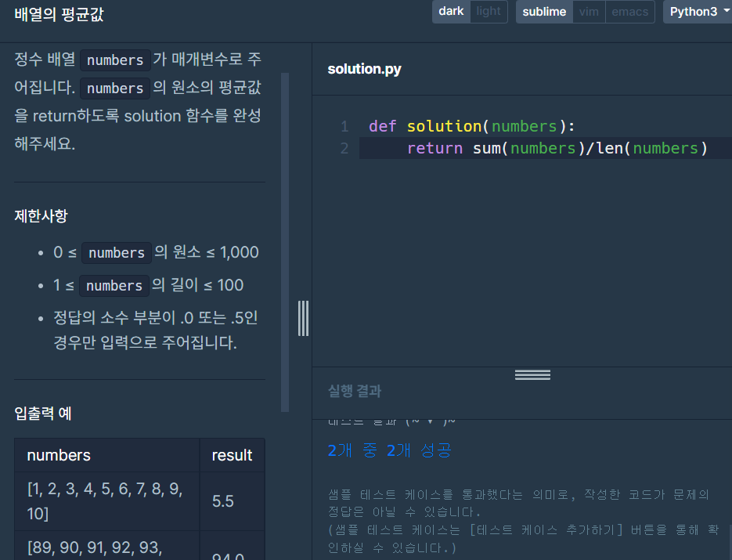This screenshot has width=732, height=560.
Task: Select the vim keymap option
Action: pos(589,12)
